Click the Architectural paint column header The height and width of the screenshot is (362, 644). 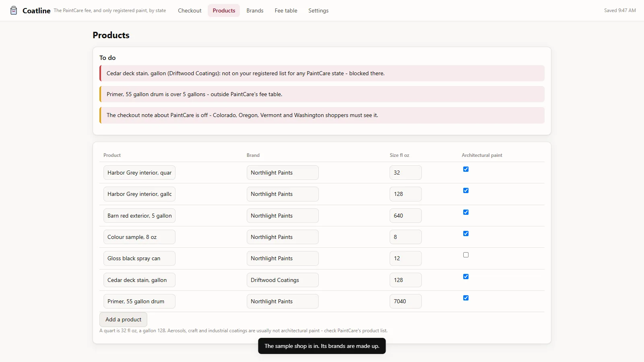click(x=482, y=155)
